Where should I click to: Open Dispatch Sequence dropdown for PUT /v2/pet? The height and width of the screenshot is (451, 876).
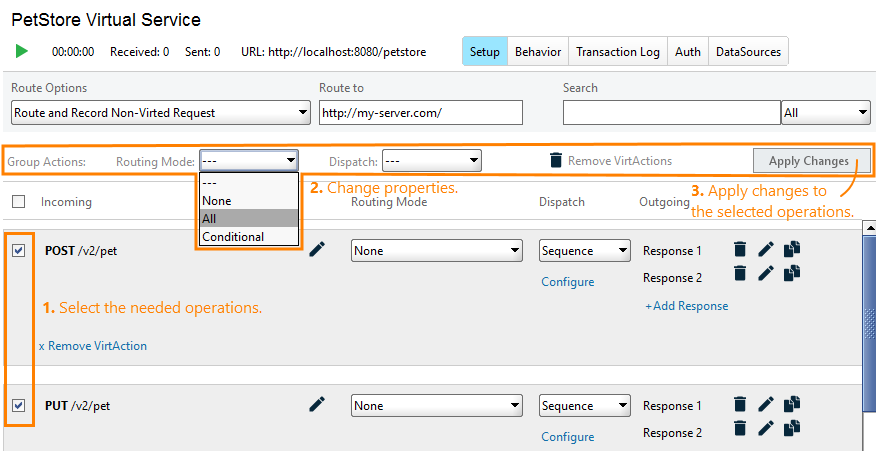point(585,406)
